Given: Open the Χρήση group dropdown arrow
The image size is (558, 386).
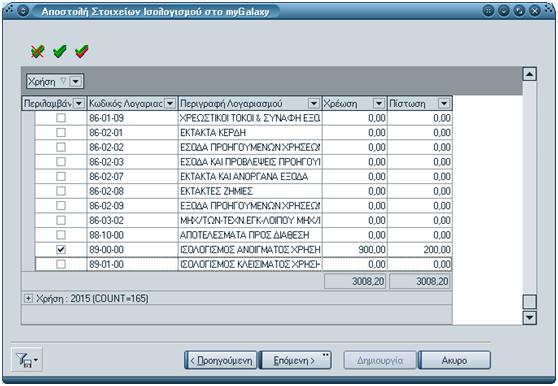Looking at the screenshot, I should pyautogui.click(x=75, y=81).
